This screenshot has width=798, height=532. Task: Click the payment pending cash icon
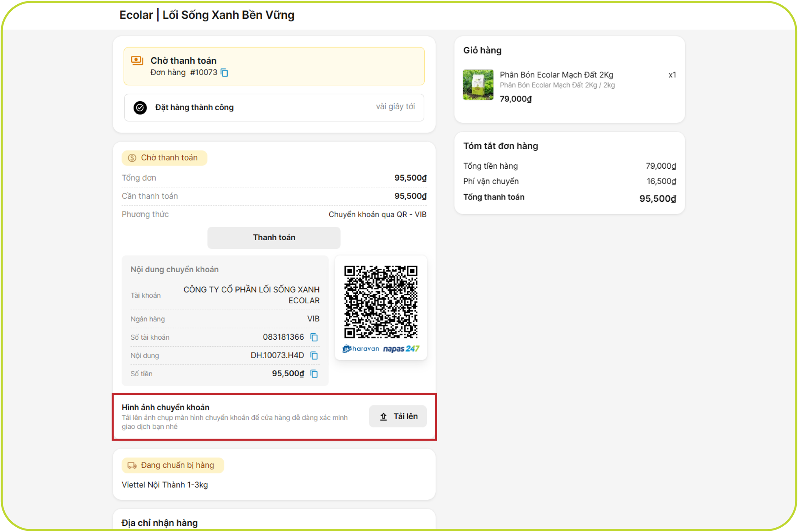(x=137, y=60)
